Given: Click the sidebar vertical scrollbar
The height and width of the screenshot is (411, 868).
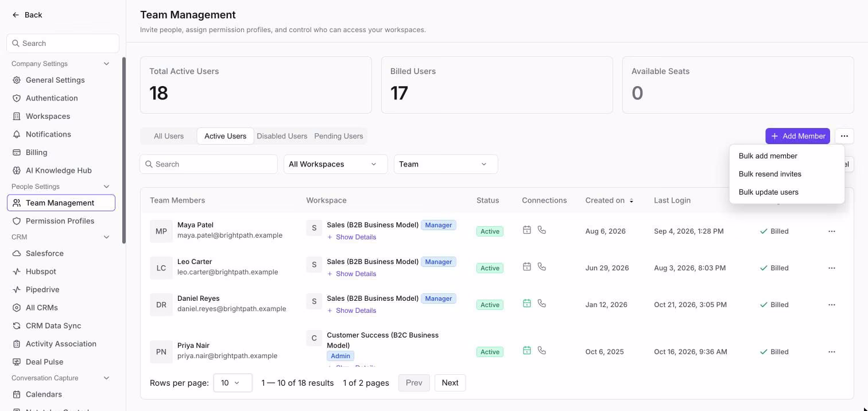Looking at the screenshot, I should point(124,150).
